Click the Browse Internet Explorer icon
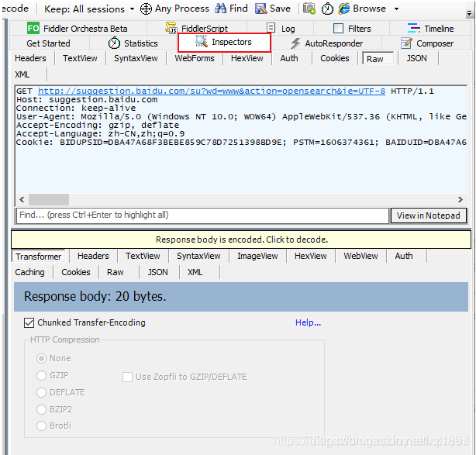 click(x=344, y=9)
